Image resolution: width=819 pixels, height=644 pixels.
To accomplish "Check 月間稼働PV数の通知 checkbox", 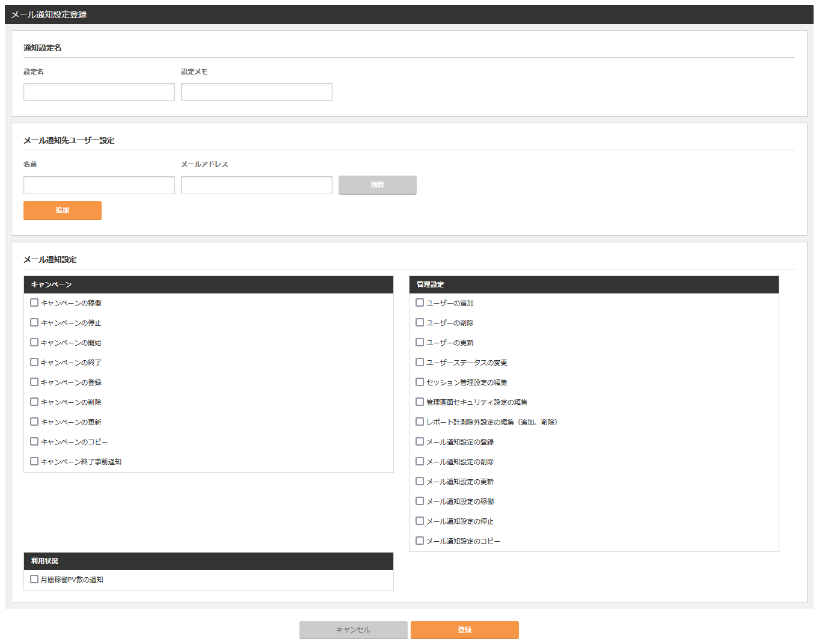I will [x=34, y=580].
